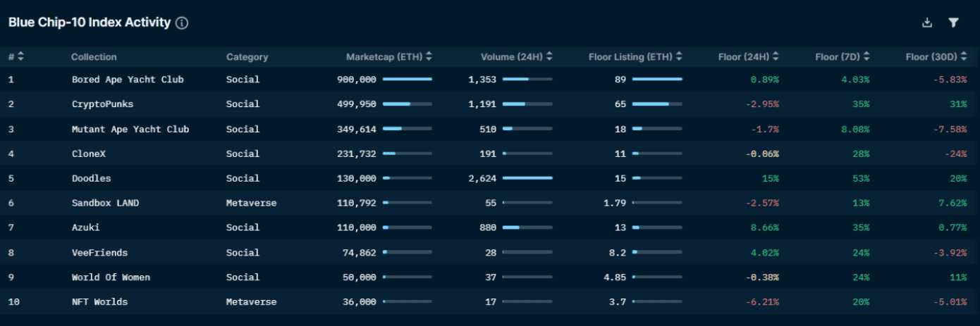Open World Of Women collection row

[490, 277]
